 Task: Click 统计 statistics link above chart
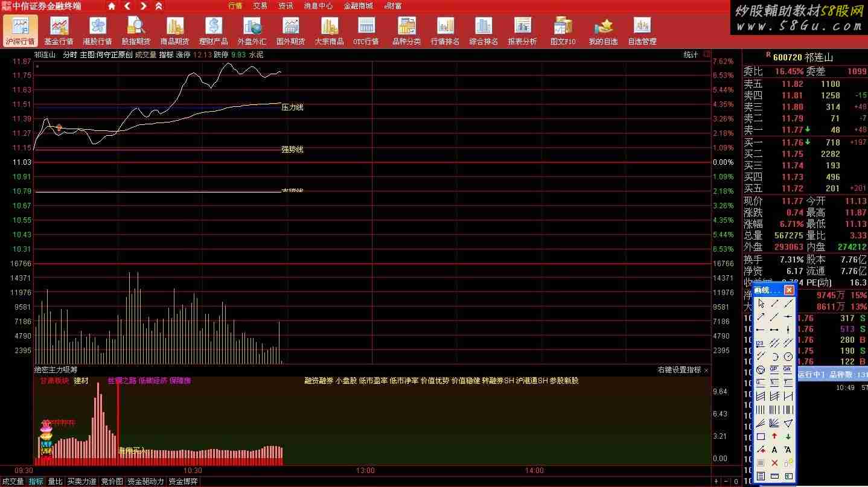691,55
